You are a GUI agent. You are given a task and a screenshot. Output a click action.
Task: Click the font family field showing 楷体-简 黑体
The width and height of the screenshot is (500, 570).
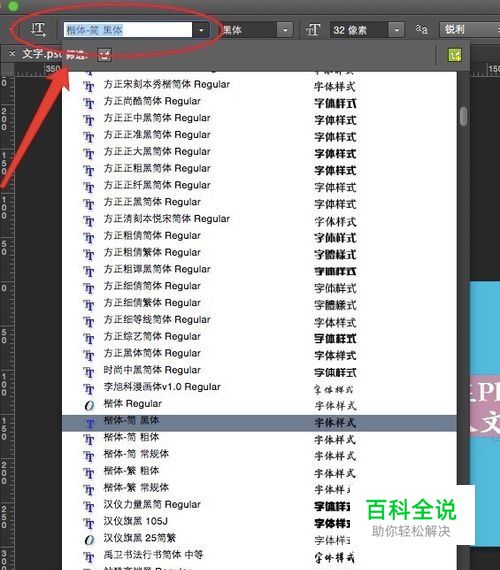[128, 30]
